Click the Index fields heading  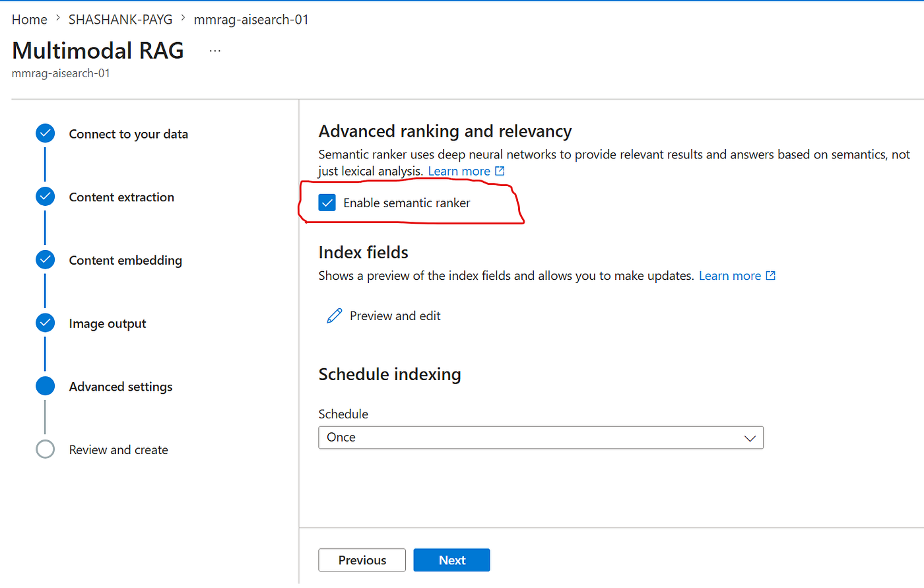(364, 253)
